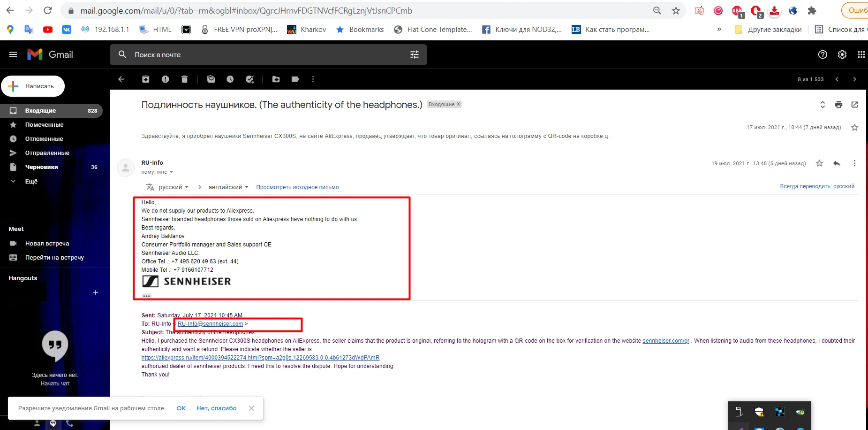Screen dimensions: 868x430
Task: Click RU-Info sender avatar
Action: tap(126, 168)
